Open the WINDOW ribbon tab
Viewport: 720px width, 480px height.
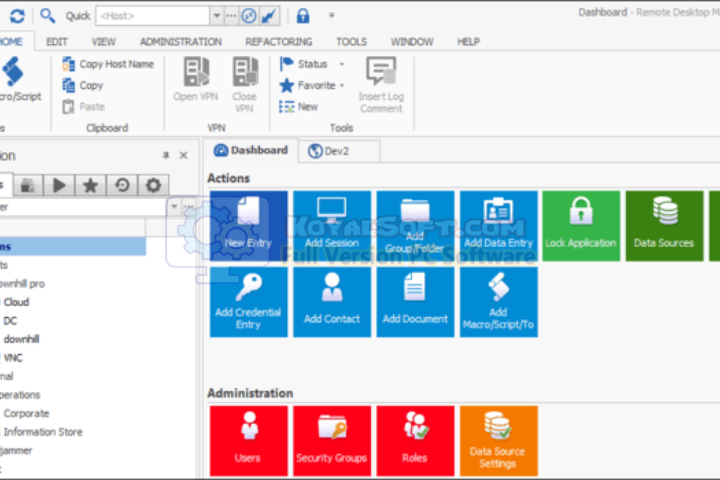point(412,42)
